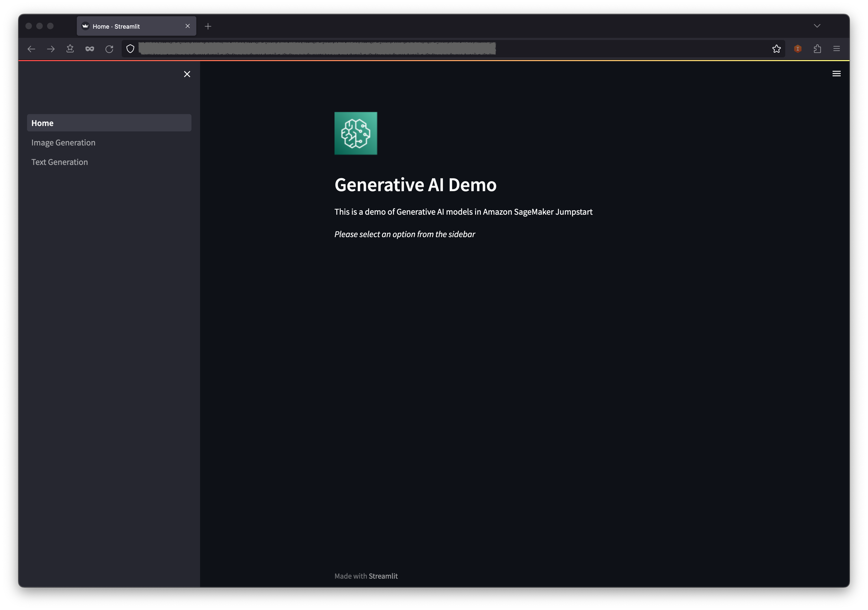The image size is (868, 610).
Task: Click the SageMaker brain logo image
Action: (355, 133)
